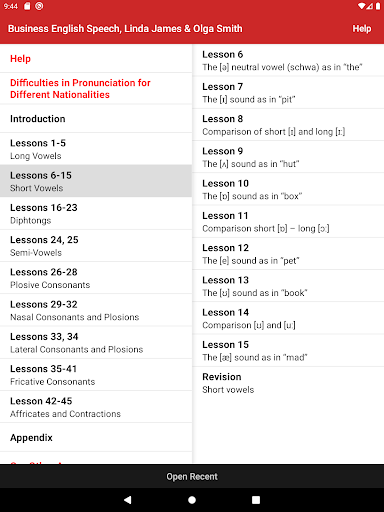Select Lessons 24, 25 Semi-Vowels
The height and width of the screenshot is (512, 384).
(x=96, y=246)
